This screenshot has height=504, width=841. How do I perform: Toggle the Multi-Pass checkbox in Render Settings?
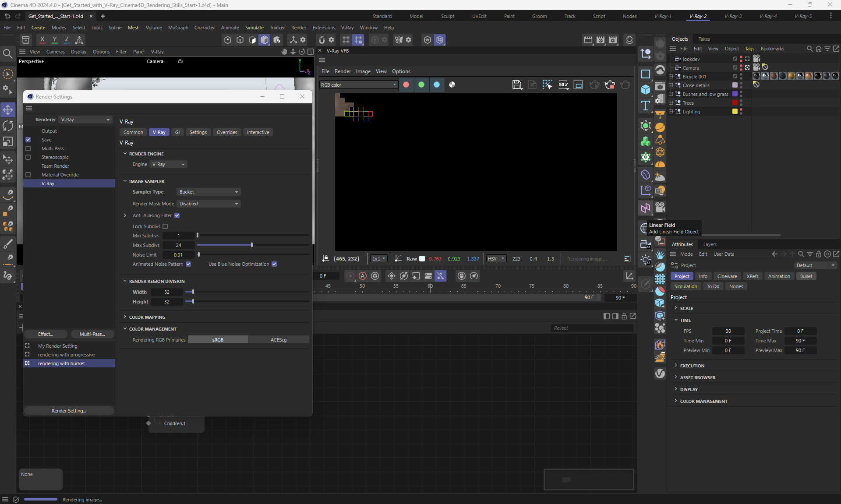[x=28, y=148]
